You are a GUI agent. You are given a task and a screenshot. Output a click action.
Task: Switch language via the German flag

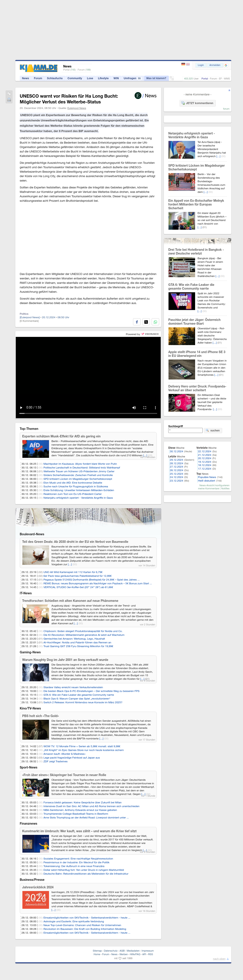tap(183, 64)
